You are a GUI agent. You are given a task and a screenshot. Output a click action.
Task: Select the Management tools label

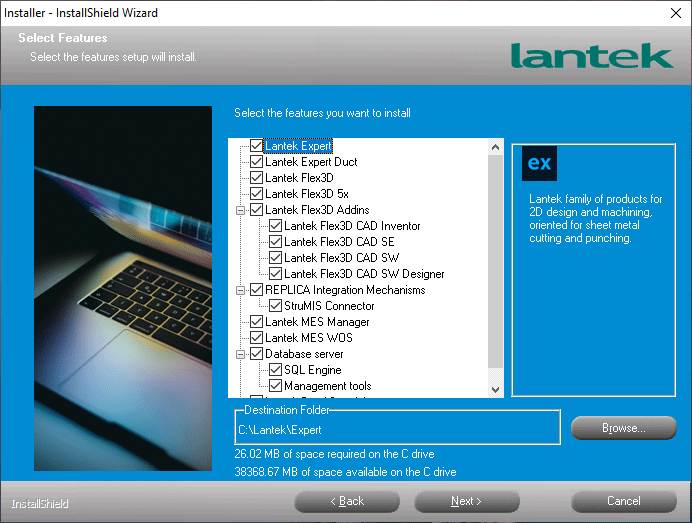tap(327, 386)
